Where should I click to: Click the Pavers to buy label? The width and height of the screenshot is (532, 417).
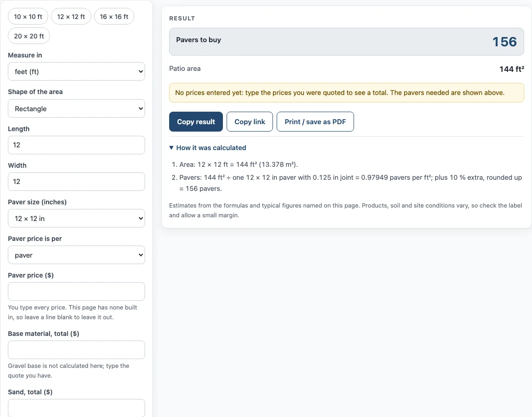click(x=198, y=40)
